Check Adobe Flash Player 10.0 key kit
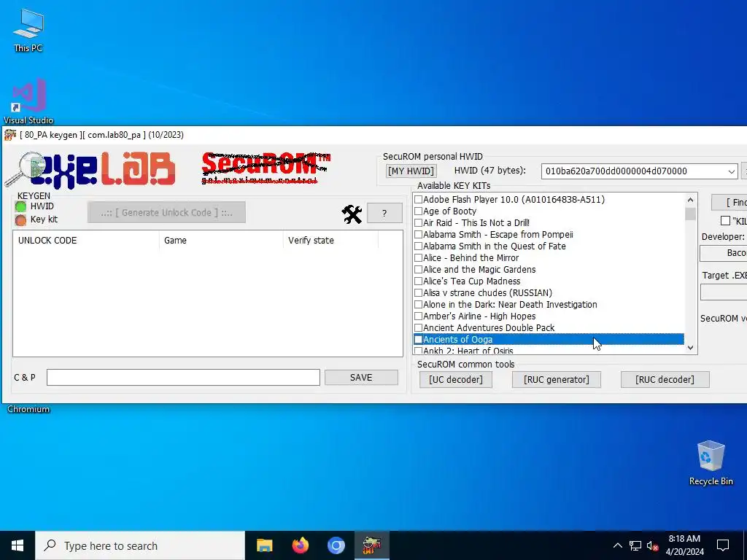Screen dimensions: 747x560 418,200
